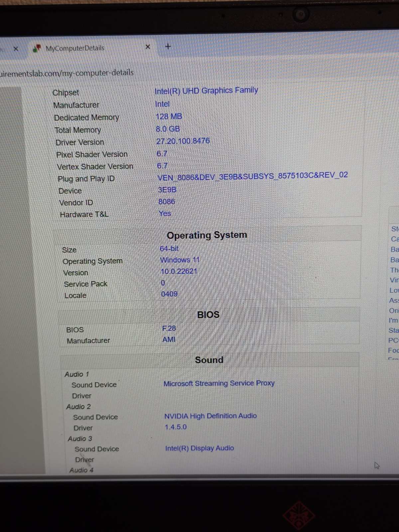The height and width of the screenshot is (532, 399).
Task: Focus the address bar with my-computer-details URL
Action: click(66, 73)
